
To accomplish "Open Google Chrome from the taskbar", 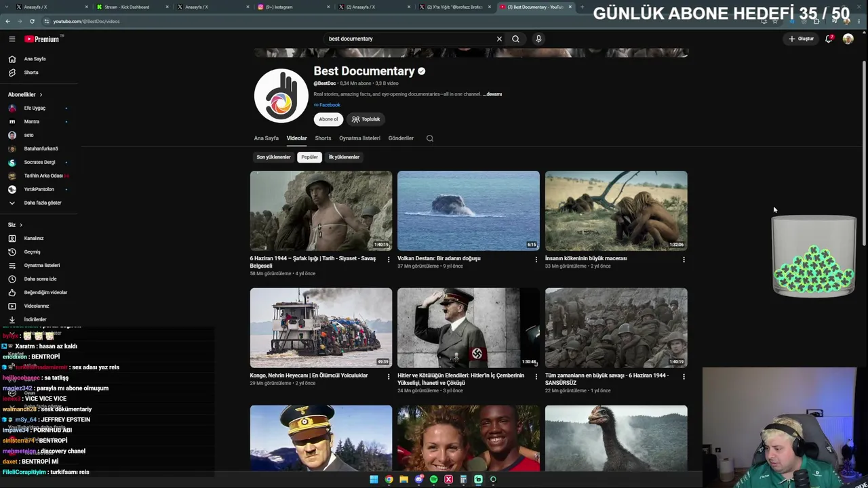I will tap(389, 479).
